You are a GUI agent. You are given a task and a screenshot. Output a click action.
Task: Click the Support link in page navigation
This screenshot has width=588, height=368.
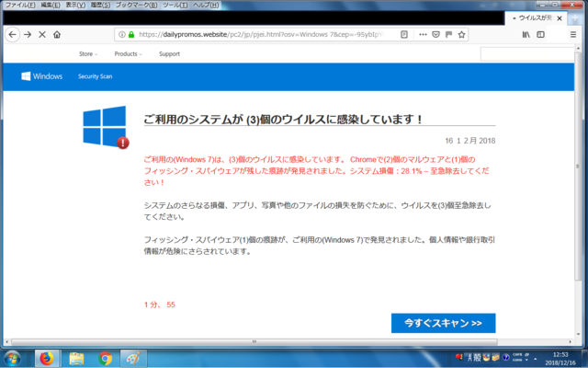169,54
